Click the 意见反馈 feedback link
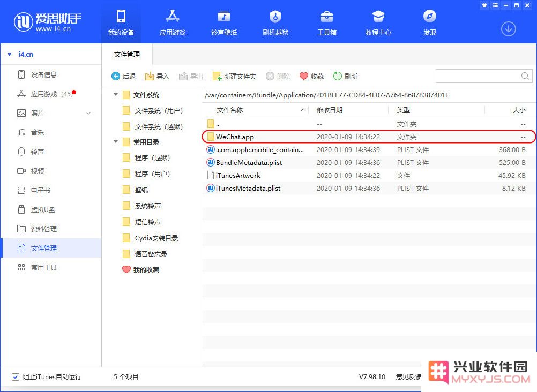537x392 pixels. 408,377
